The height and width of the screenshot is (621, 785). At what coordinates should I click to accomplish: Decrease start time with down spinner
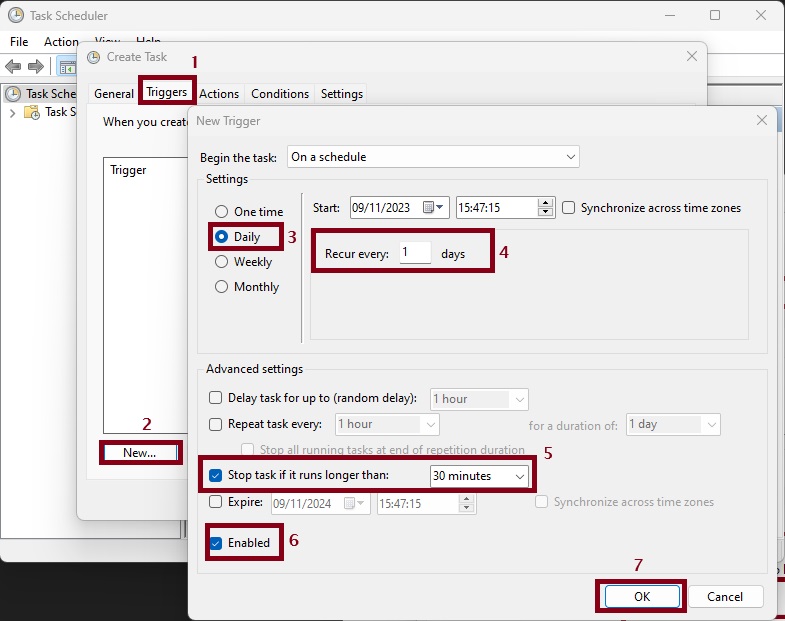[x=545, y=212]
